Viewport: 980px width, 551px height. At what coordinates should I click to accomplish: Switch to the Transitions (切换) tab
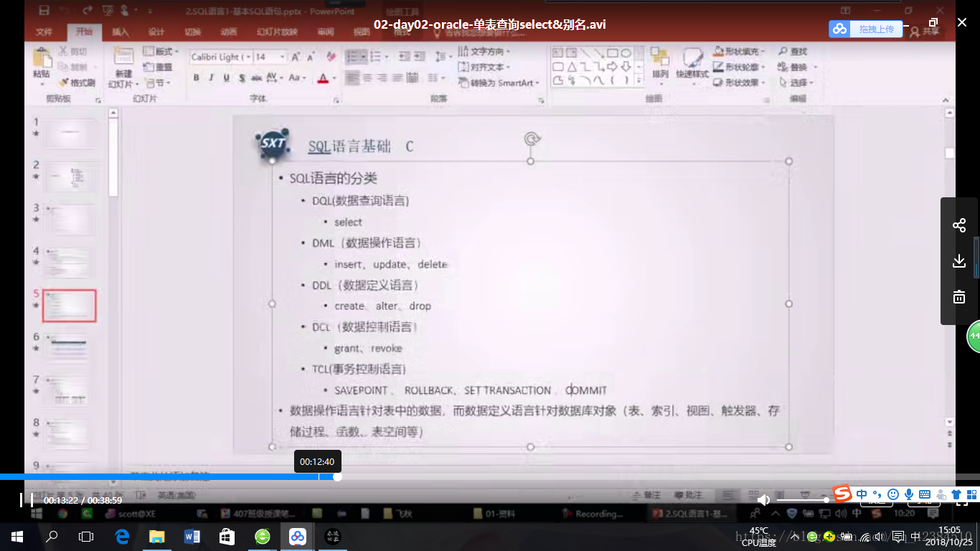[x=192, y=32]
